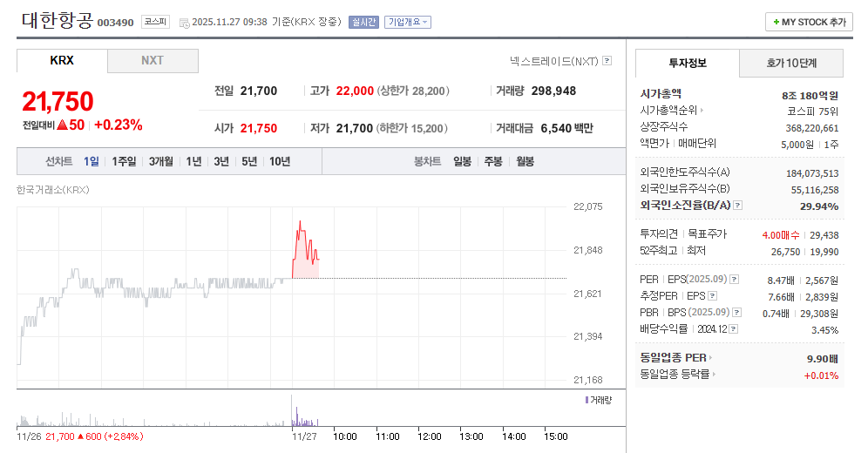Open the 기업개요 dropdown
This screenshot has height=453, width=868.
tap(408, 22)
